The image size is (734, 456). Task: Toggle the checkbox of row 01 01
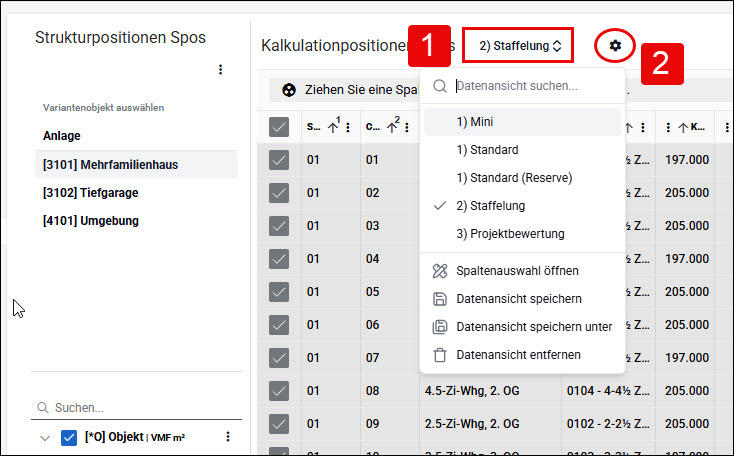pos(279,160)
